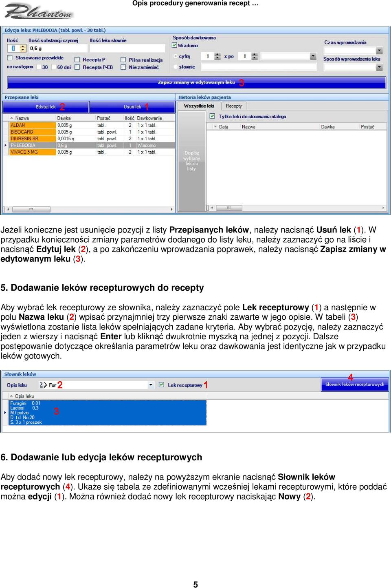Toggle Tylko leki do stosowania stałego
Screen dimensions: 391x588
tap(212, 116)
